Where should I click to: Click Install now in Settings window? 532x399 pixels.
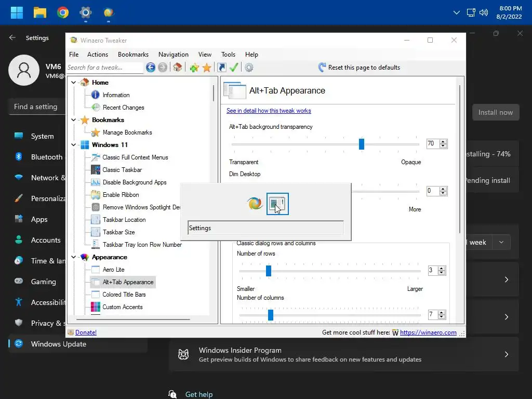[x=495, y=112]
